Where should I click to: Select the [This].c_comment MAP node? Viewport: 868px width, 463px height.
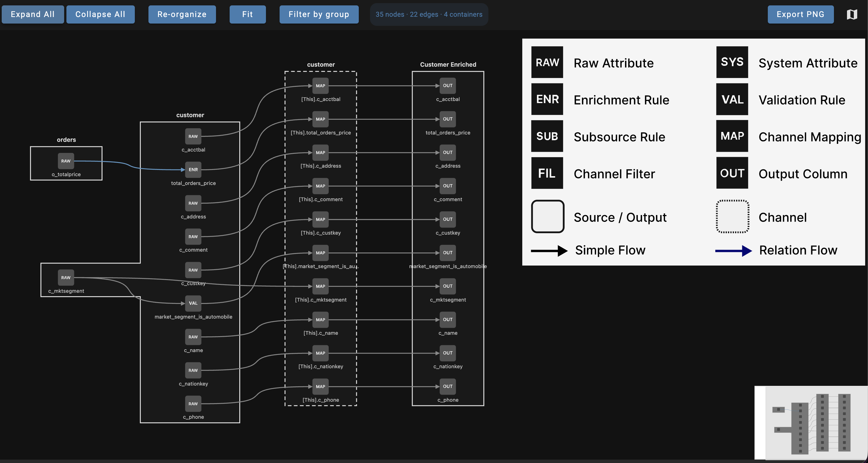click(x=320, y=186)
